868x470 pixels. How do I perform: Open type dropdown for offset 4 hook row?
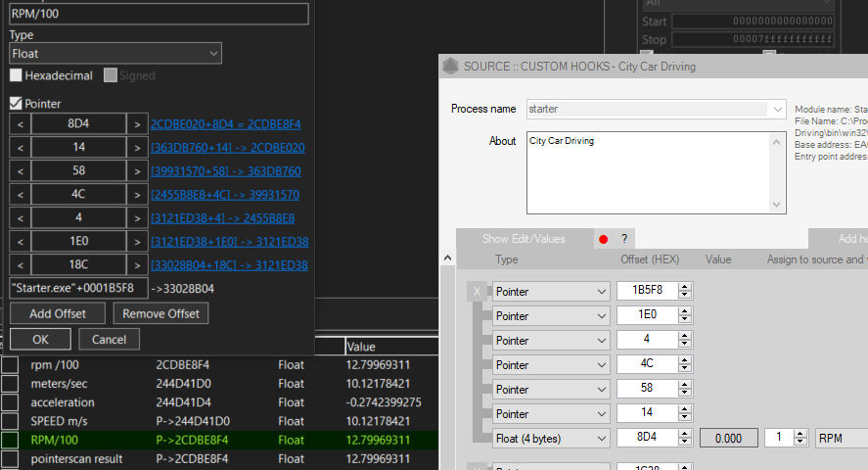(x=551, y=341)
